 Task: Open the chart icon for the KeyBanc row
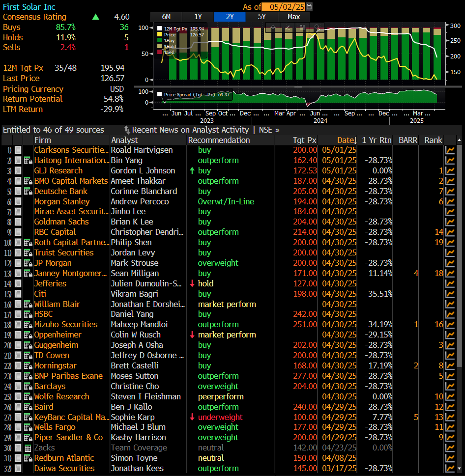tap(450, 417)
